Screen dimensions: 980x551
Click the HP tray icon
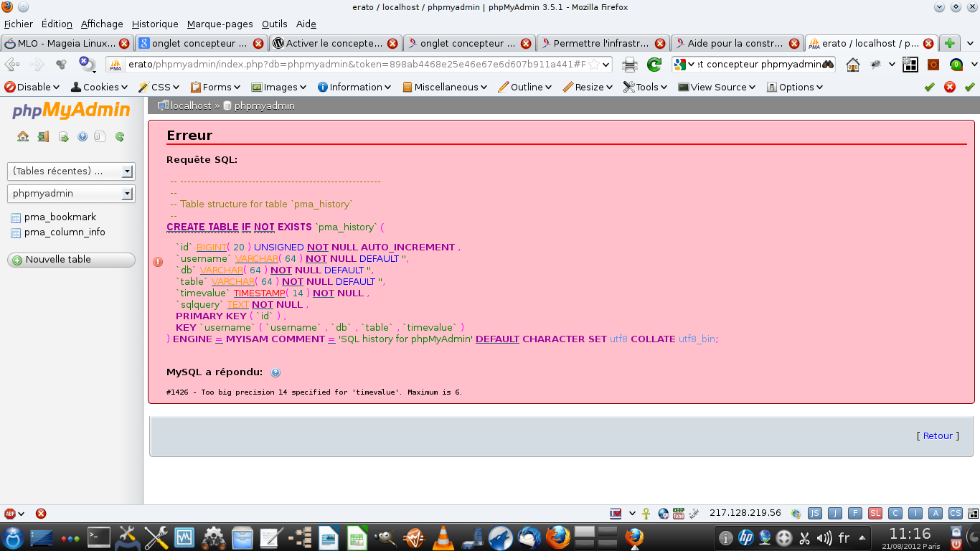[x=746, y=537]
